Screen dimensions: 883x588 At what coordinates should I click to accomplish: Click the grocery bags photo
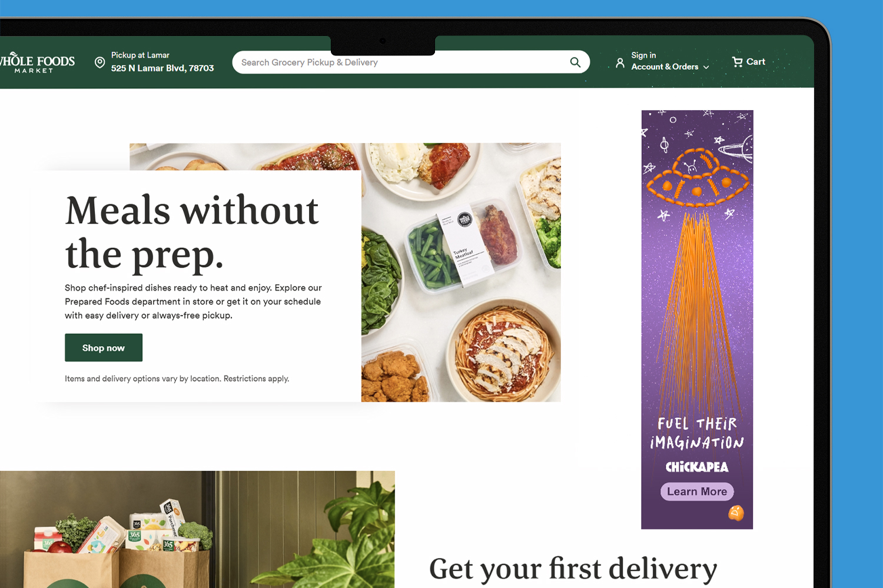(197, 529)
